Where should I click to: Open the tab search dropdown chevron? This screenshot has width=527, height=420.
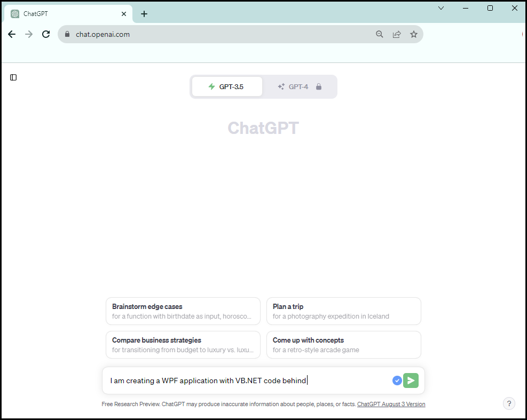point(441,8)
